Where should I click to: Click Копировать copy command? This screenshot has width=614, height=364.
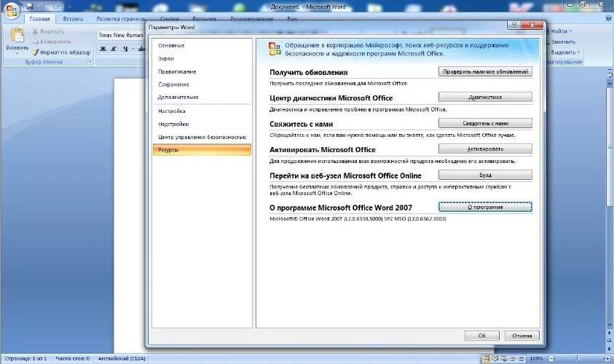pyautogui.click(x=51, y=41)
